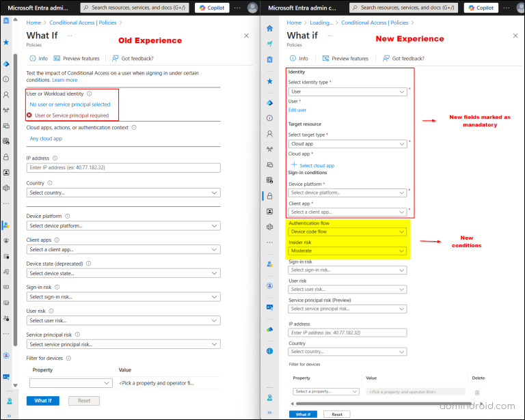Click horizontal scrollbar in New Experience panel

[383, 404]
